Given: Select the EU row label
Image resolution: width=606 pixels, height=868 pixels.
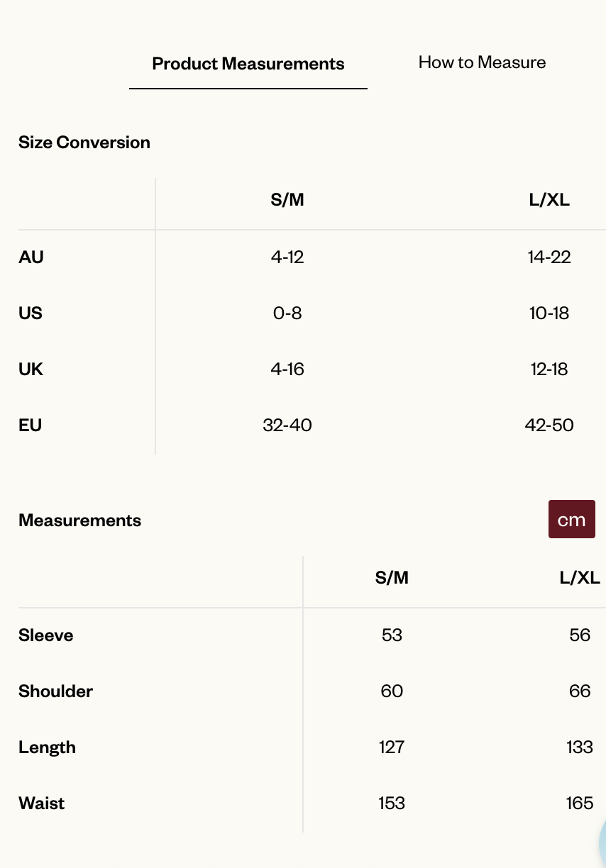Looking at the screenshot, I should 31,425.
